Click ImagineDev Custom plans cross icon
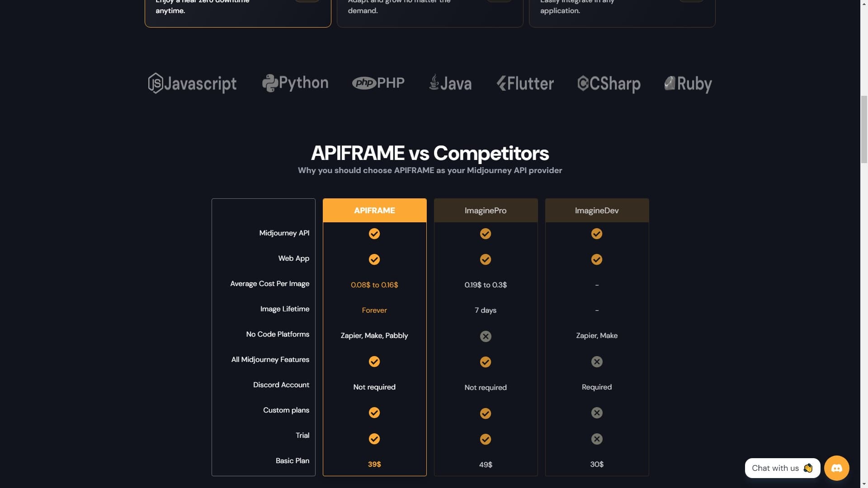 coord(597,413)
